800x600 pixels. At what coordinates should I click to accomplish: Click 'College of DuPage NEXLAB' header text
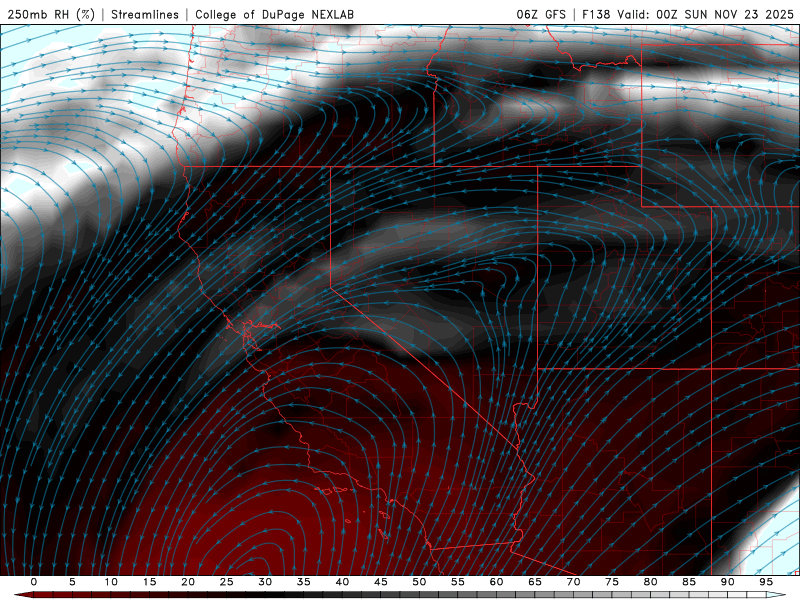[x=274, y=14]
